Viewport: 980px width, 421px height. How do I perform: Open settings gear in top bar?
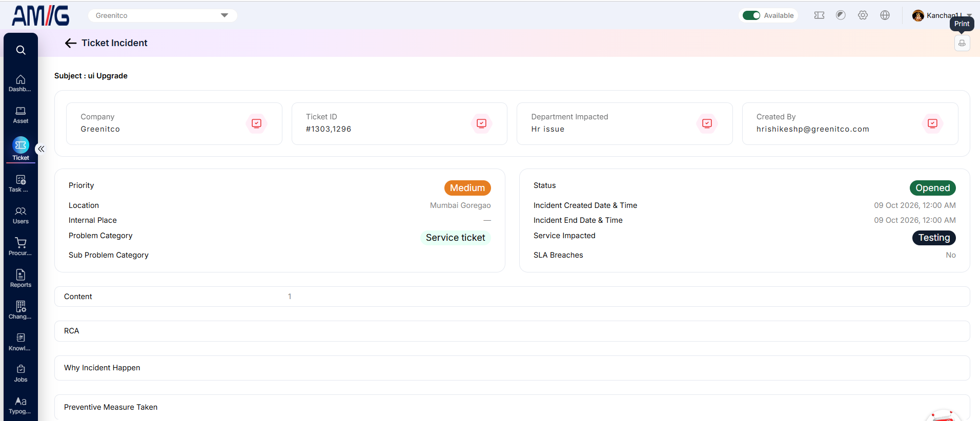(863, 15)
